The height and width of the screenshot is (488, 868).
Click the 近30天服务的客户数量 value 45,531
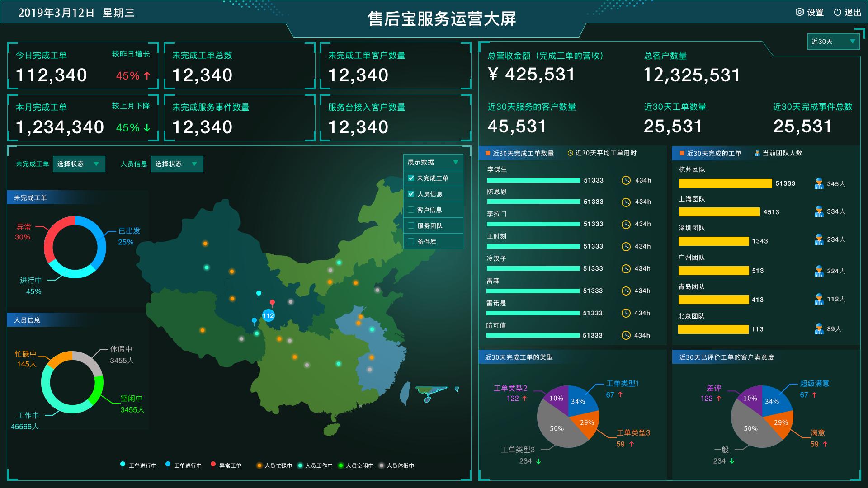[x=517, y=126]
